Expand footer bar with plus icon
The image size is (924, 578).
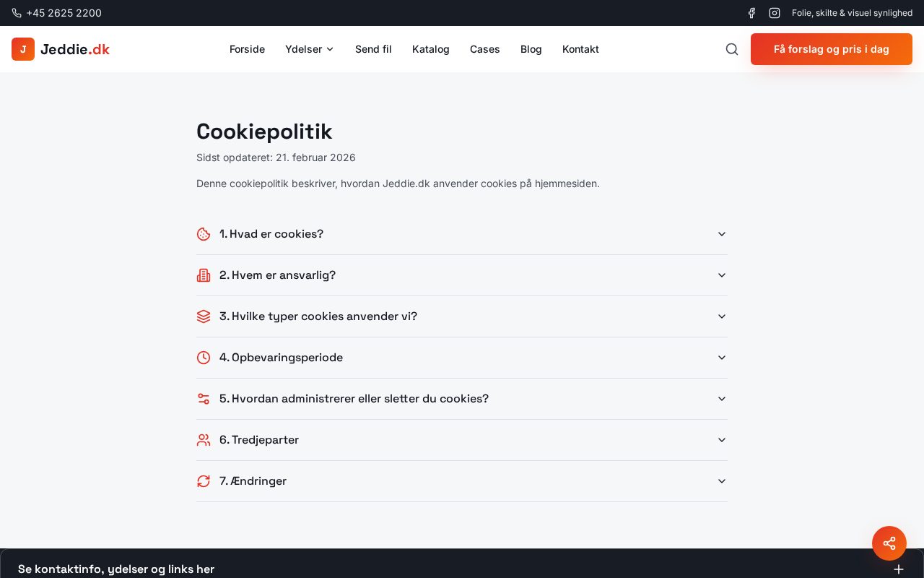(898, 569)
